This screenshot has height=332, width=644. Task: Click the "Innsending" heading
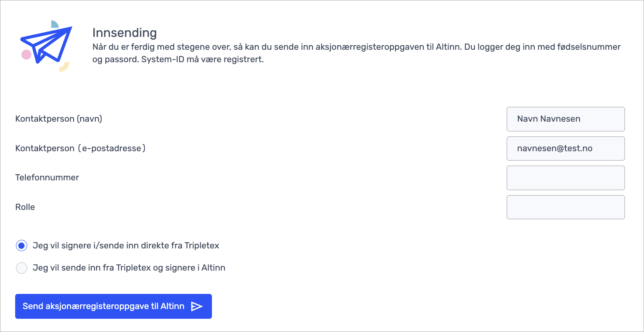pyautogui.click(x=124, y=33)
